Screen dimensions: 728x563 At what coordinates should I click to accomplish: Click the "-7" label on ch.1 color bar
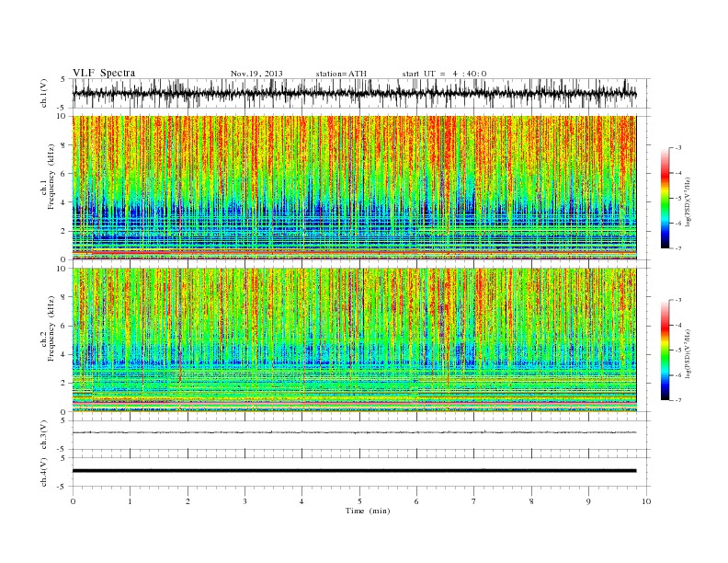[678, 248]
